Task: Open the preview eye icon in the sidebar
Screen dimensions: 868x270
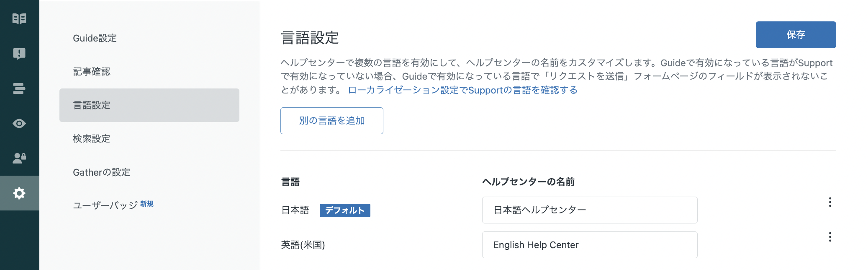Action: coord(20,123)
